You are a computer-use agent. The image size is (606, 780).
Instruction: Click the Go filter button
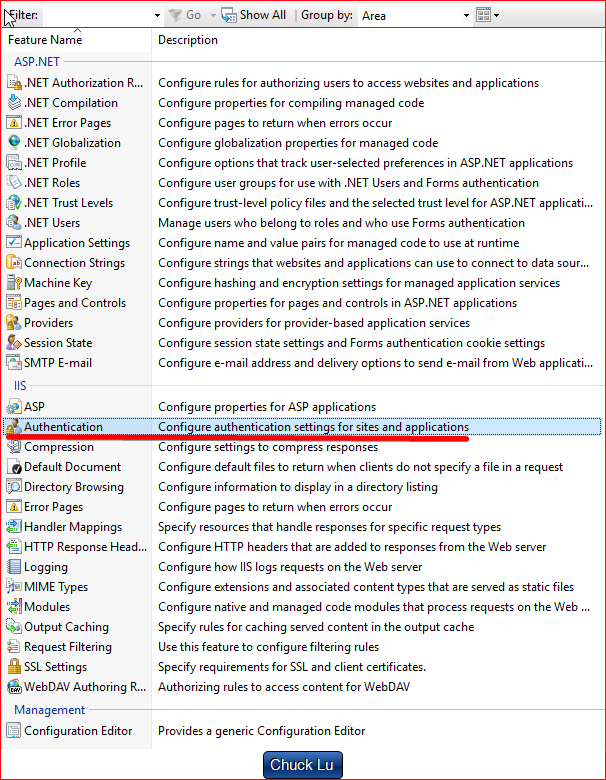point(185,15)
